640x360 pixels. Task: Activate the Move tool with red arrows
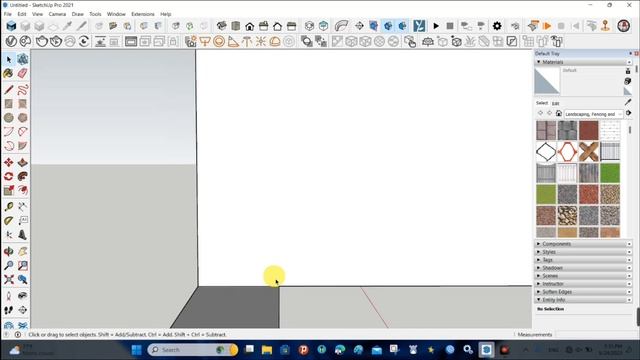pyautogui.click(x=9, y=162)
